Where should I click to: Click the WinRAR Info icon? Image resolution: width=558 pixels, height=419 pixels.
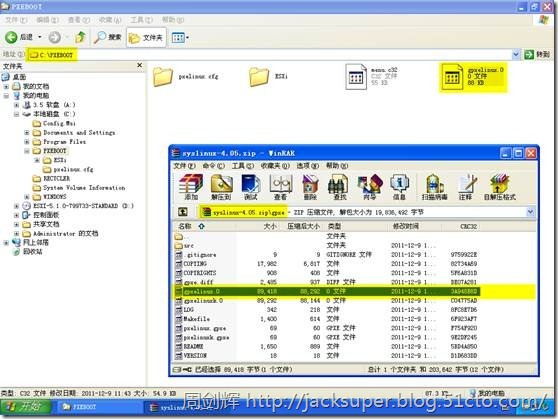[399, 187]
